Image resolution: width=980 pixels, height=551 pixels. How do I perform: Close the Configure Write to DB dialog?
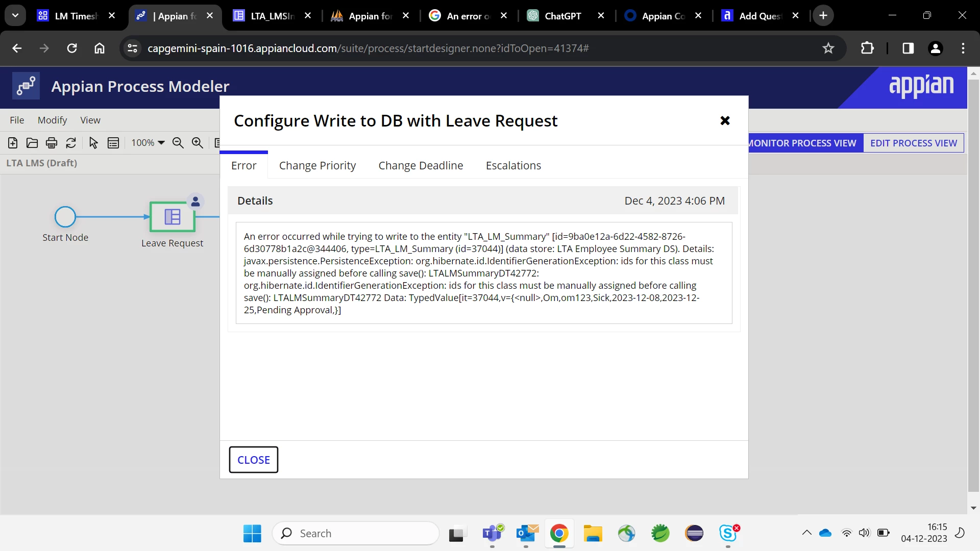point(725,121)
